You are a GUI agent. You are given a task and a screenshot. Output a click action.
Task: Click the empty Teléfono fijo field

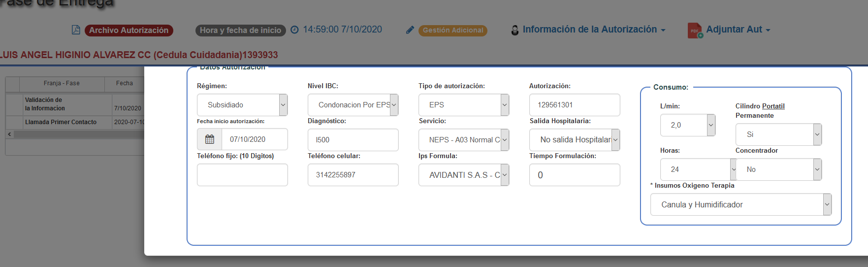(242, 175)
